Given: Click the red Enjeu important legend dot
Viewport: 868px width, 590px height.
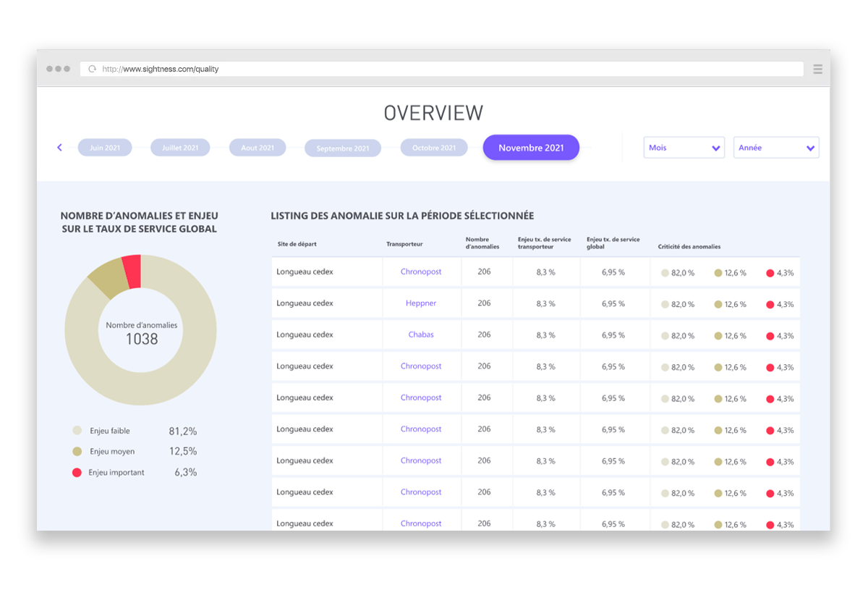Looking at the screenshot, I should tap(77, 473).
